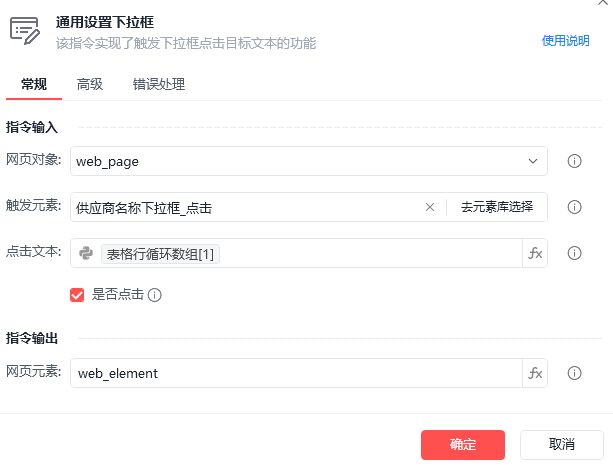Click info icon beside 触发元素 field
This screenshot has height=470, width=613.
pos(574,207)
